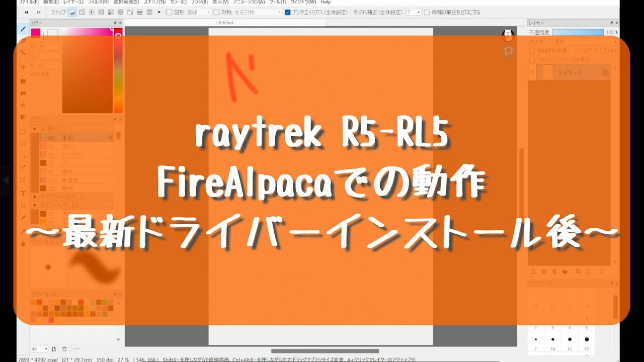Screen dimensions: 644x362
Task: Click the canvas horizontal scrollbar
Action: 326,351
